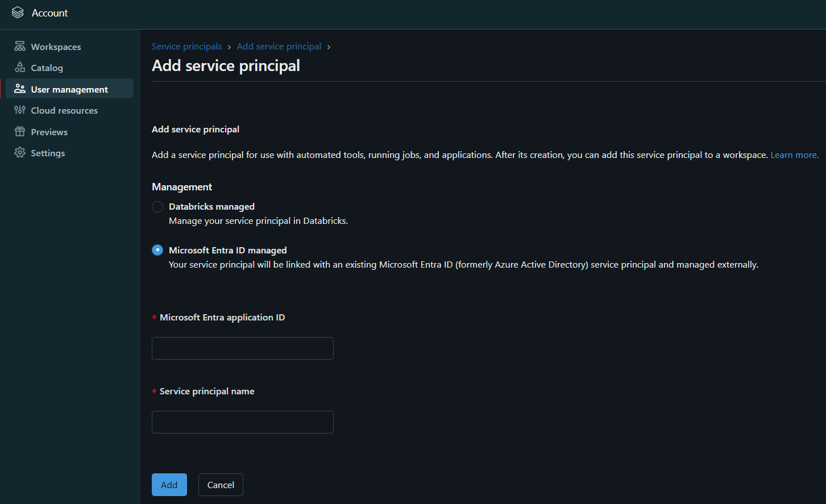
Task: Click the Databricks logo icon
Action: (18, 13)
